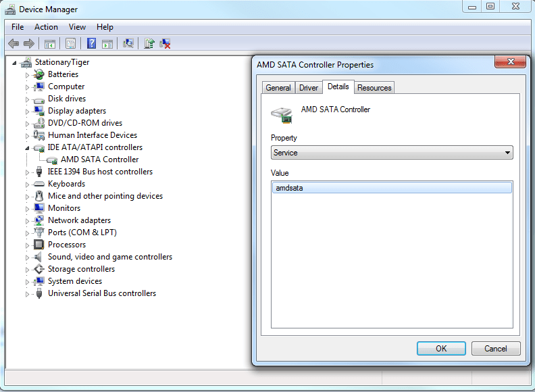The image size is (535, 392).
Task: Expand the Computer node arrow
Action: (27, 87)
